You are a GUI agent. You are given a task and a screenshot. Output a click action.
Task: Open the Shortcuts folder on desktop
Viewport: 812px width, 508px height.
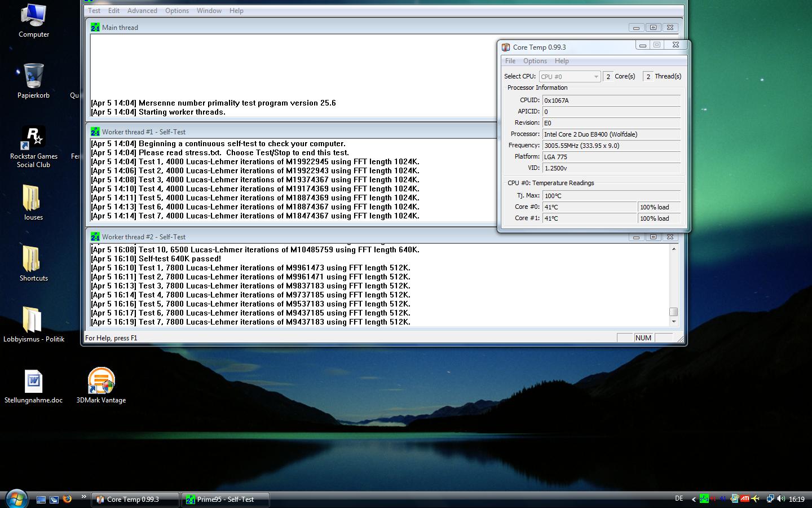pyautogui.click(x=33, y=264)
